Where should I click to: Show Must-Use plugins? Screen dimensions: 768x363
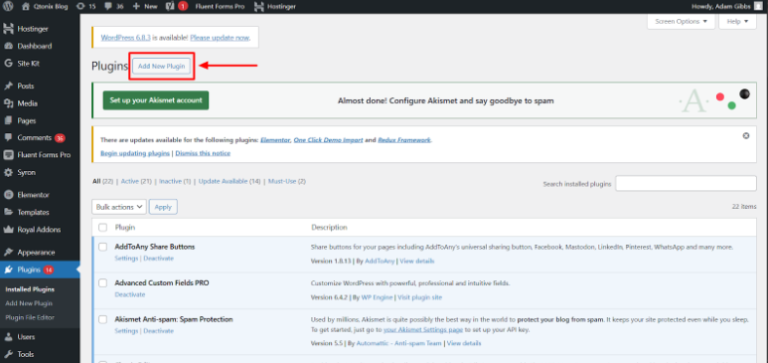tap(282, 181)
